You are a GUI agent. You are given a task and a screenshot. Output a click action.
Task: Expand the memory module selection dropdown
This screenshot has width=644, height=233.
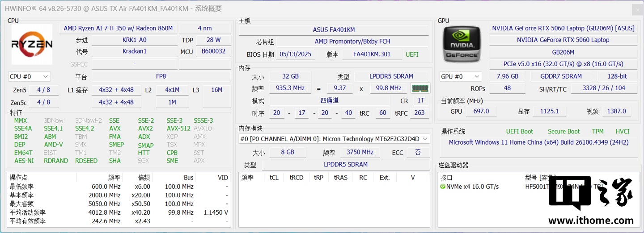pyautogui.click(x=425, y=139)
